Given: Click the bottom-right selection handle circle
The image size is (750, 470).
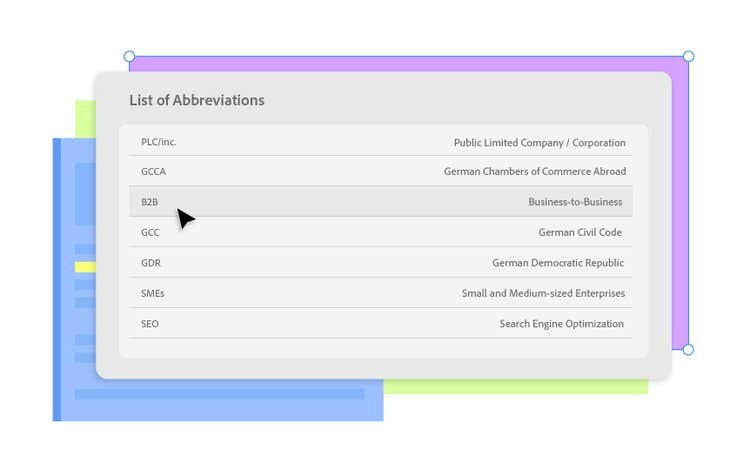Looking at the screenshot, I should point(688,349).
